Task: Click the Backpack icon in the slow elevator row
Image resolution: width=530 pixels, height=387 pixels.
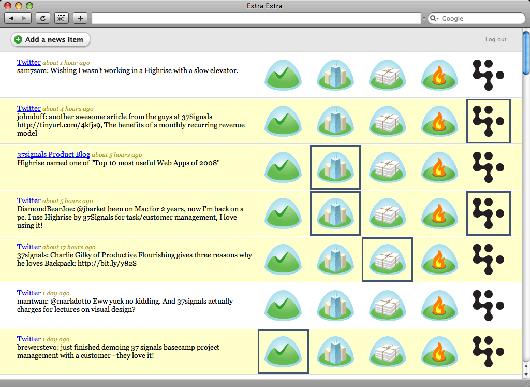Action: tap(387, 75)
